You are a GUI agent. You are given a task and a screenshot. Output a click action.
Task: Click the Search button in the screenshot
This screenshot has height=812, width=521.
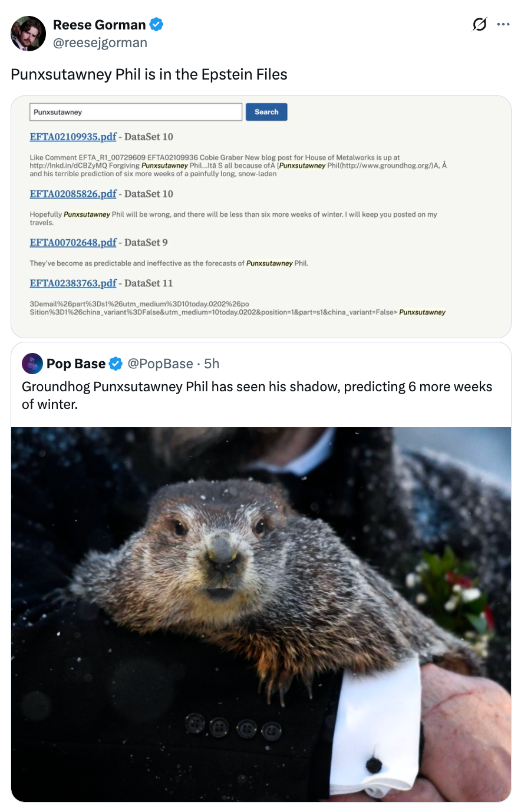pyautogui.click(x=266, y=112)
